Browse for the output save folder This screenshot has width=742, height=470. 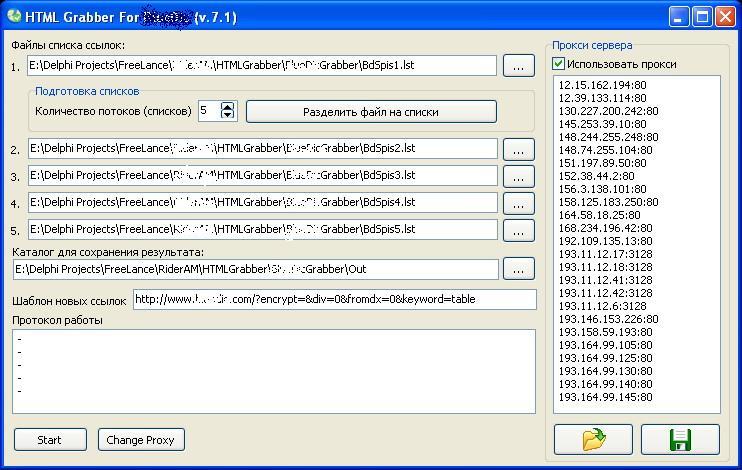click(518, 270)
